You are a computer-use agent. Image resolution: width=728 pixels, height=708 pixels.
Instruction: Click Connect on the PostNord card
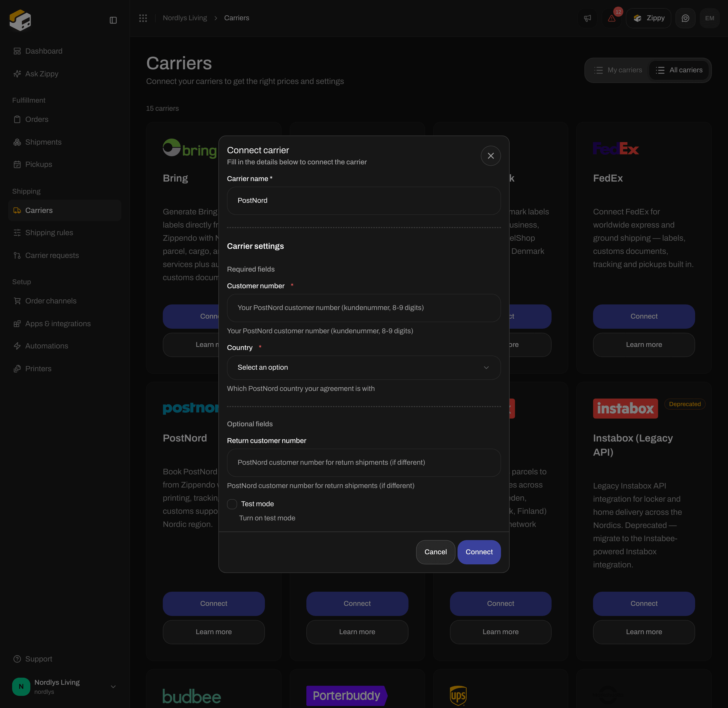[x=213, y=604]
